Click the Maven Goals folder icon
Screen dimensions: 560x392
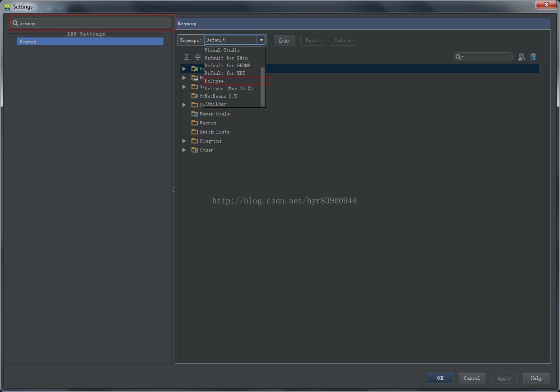[x=195, y=114]
